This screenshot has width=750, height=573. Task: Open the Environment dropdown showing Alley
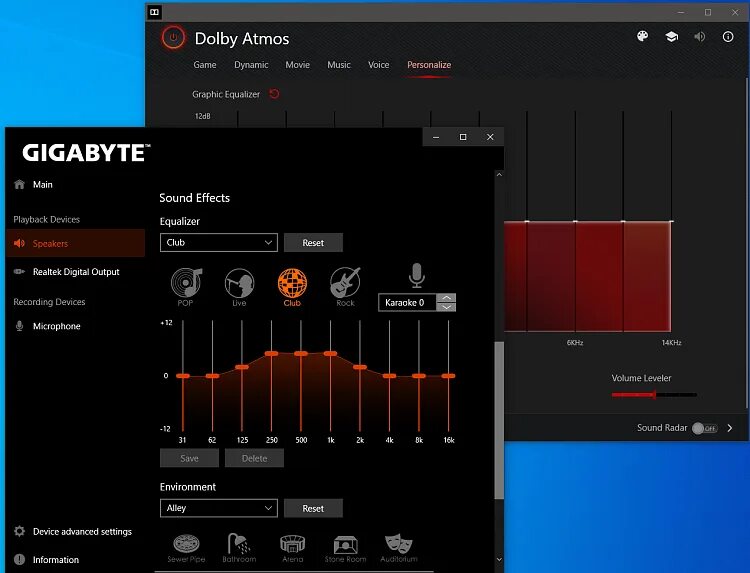click(219, 508)
